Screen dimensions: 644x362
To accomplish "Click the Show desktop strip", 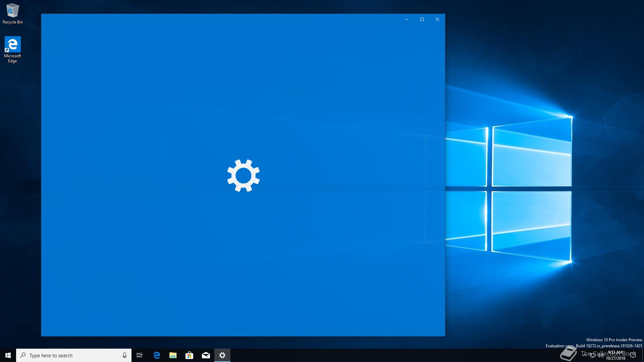I will tap(643, 355).
